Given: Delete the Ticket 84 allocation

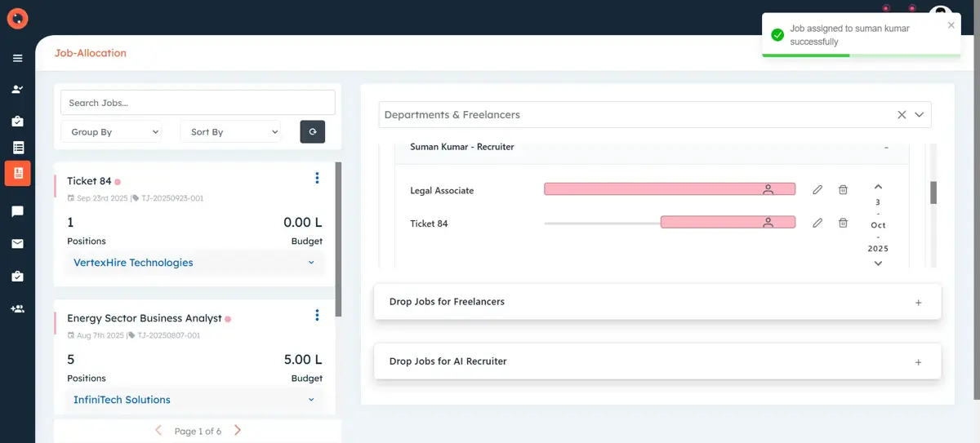Looking at the screenshot, I should (x=843, y=223).
